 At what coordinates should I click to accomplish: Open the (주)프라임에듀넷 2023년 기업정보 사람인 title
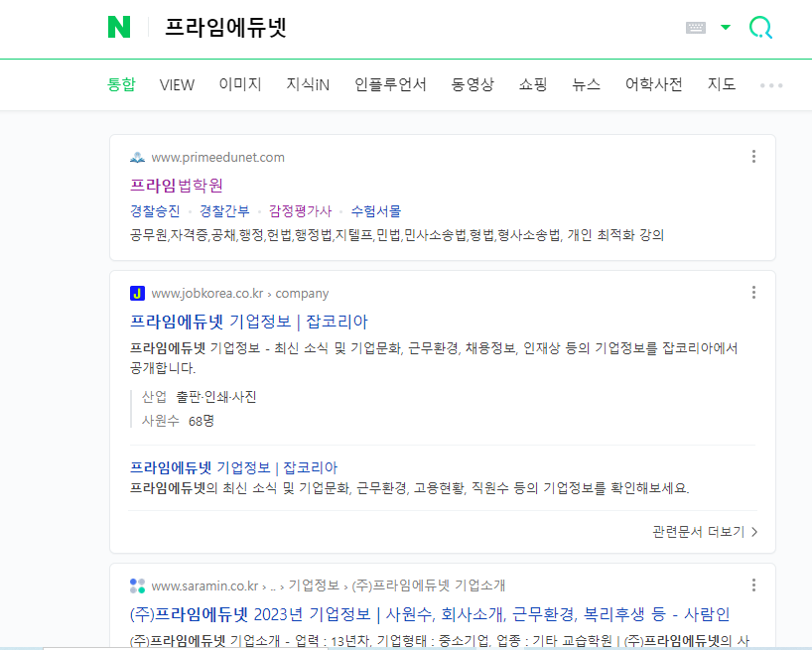429,614
